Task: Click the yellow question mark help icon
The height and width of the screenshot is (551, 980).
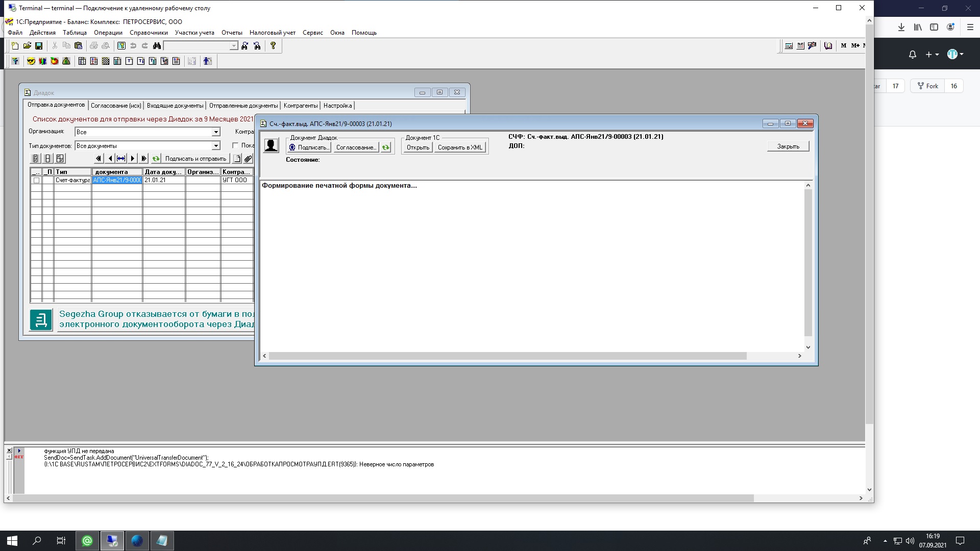Action: (273, 46)
